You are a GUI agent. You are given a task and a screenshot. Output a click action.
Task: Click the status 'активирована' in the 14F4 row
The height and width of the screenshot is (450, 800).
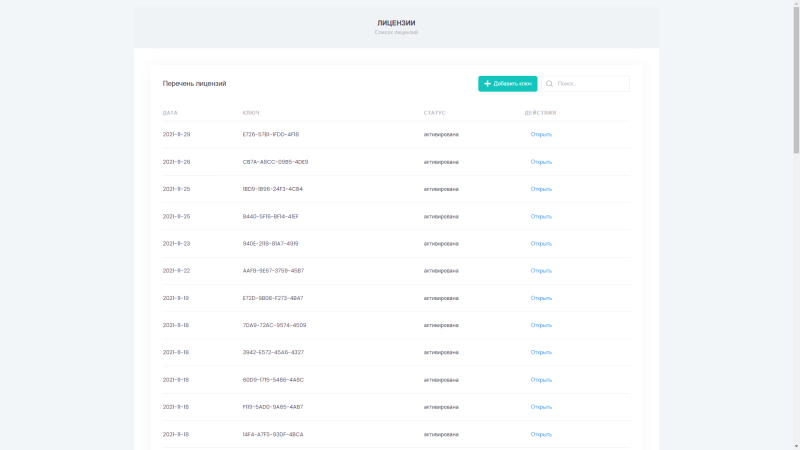(441, 434)
